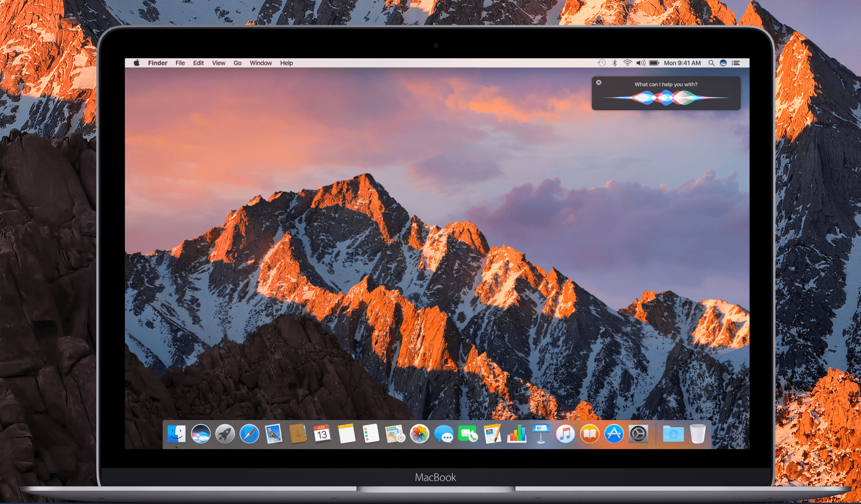The height and width of the screenshot is (504, 861).
Task: Expand the Apple menu
Action: point(137,63)
